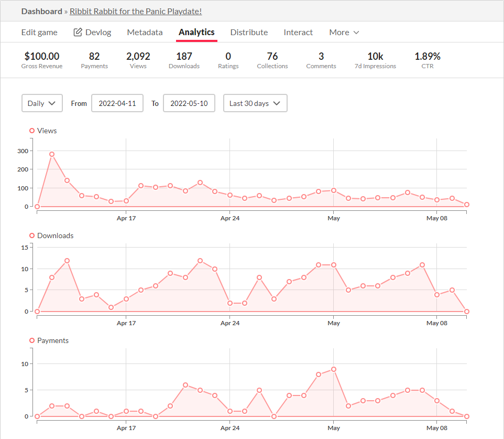Click the $100.00 Gross Revenue stat
This screenshot has height=439, width=504.
(x=42, y=60)
